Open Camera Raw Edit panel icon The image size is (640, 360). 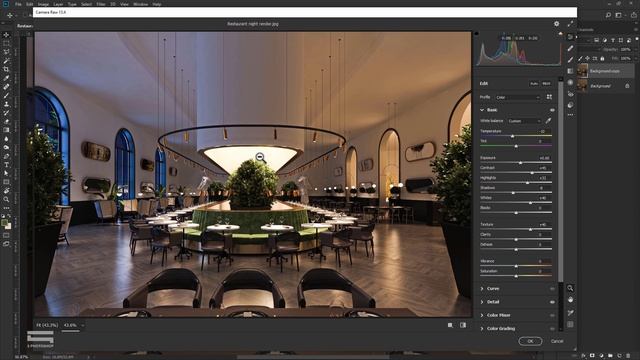click(570, 37)
